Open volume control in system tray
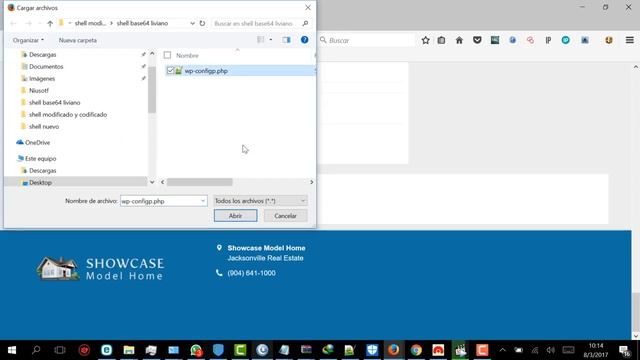 [x=551, y=350]
